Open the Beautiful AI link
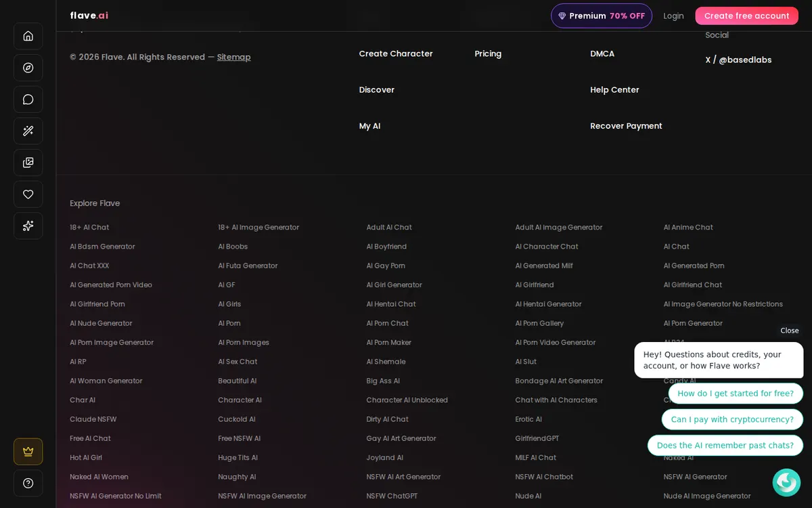Viewport: 812px width, 508px height. (x=238, y=381)
